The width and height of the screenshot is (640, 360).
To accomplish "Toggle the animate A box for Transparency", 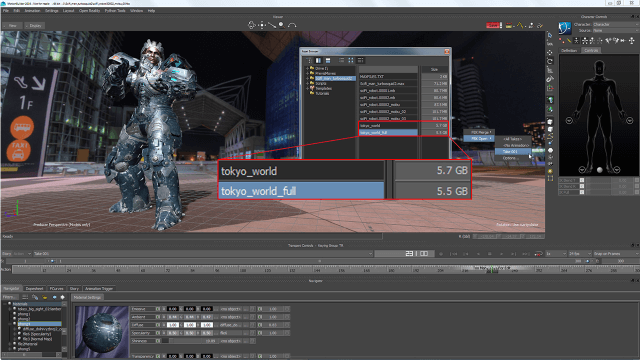I will click(158, 356).
